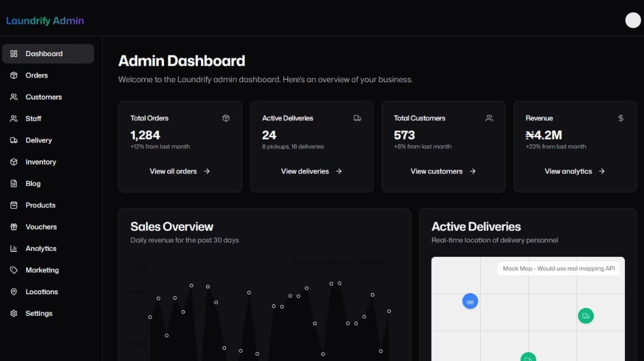
Task: Select Staff in the sidebar
Action: [x=48, y=119]
